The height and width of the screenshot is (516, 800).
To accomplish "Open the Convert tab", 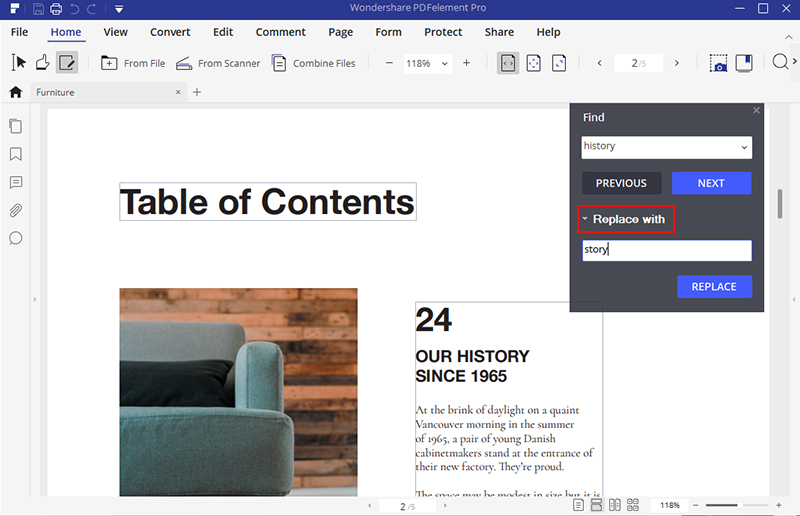I will [170, 32].
